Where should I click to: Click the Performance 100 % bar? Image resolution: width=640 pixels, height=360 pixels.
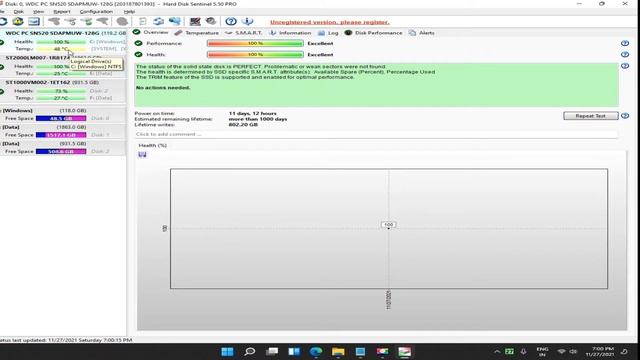point(255,43)
